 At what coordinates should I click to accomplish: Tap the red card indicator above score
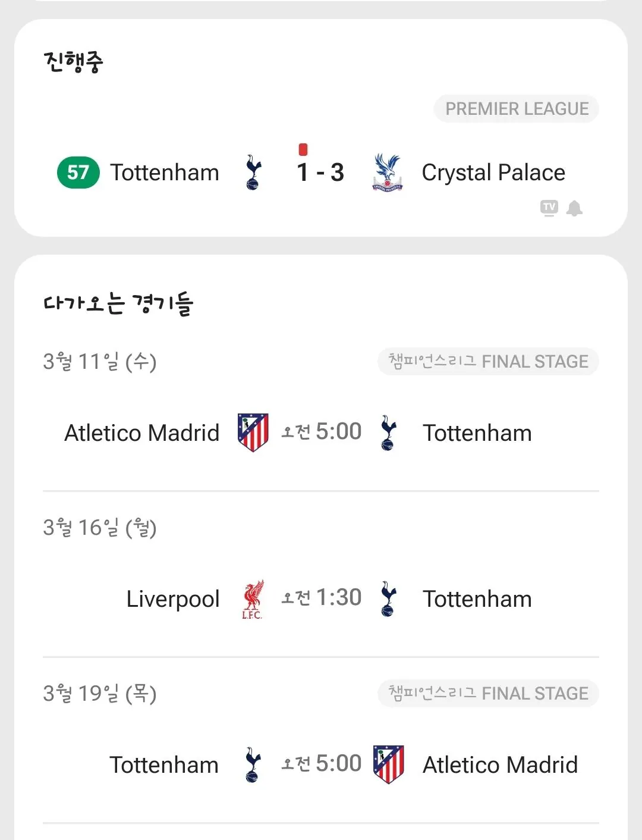click(x=303, y=149)
